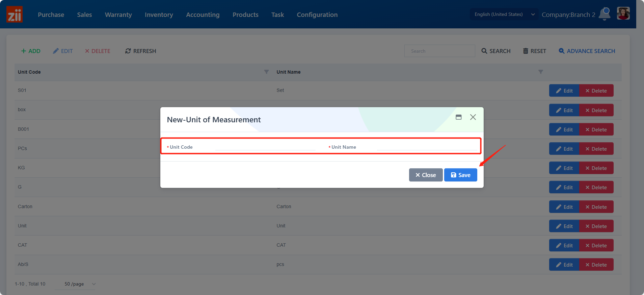644x295 pixels.
Task: Click the Reset trash button
Action: click(534, 51)
